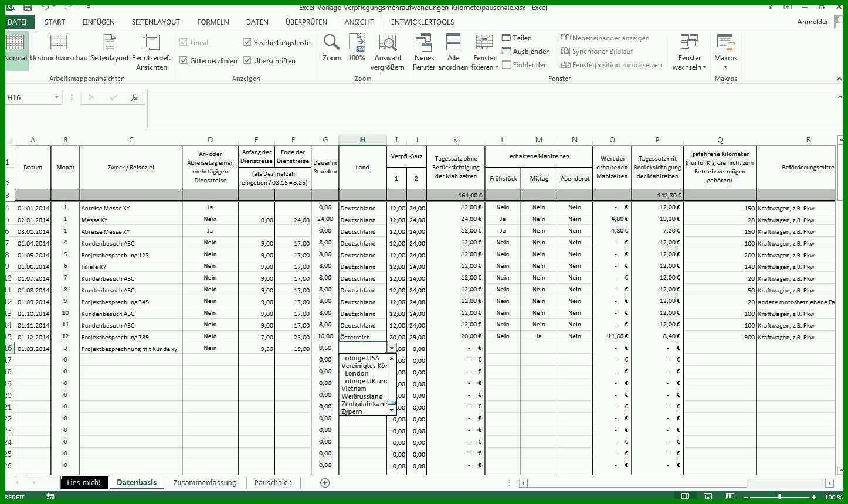Open the Fenster wechseln dropdown

[689, 53]
